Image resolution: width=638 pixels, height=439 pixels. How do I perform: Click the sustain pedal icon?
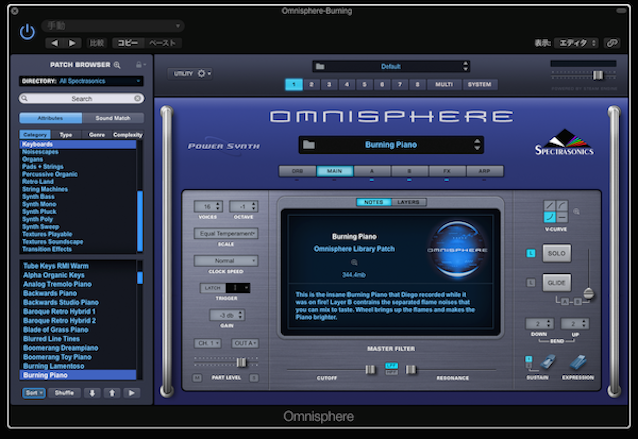tap(548, 362)
